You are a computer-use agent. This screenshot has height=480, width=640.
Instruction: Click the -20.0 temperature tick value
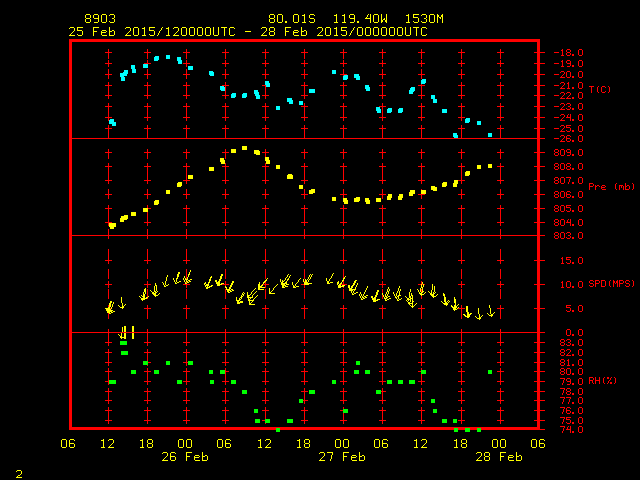(x=568, y=75)
